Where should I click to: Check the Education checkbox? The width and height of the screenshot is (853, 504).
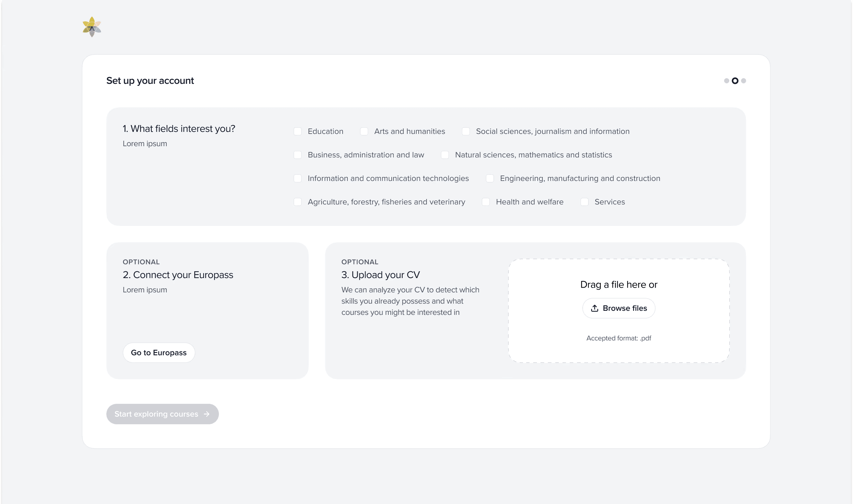click(297, 131)
